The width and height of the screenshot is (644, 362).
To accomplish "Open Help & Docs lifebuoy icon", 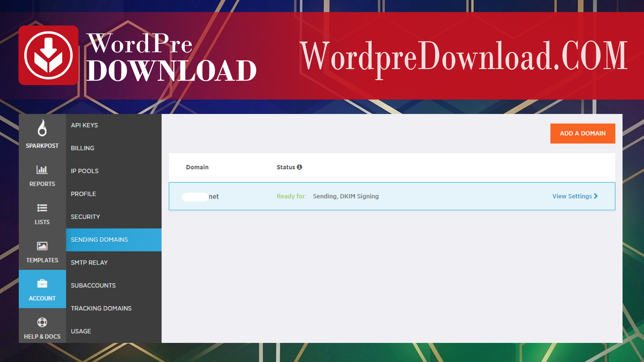I will [x=42, y=322].
